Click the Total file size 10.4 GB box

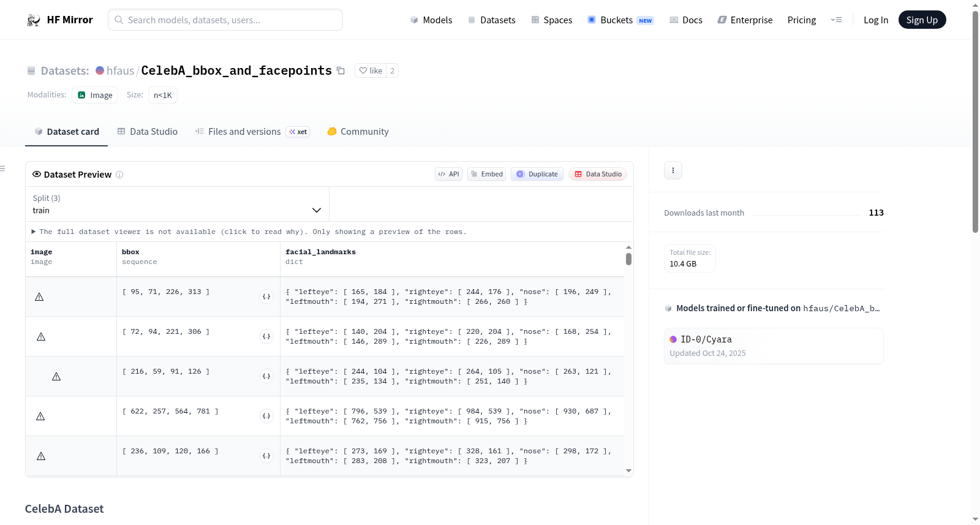point(690,259)
